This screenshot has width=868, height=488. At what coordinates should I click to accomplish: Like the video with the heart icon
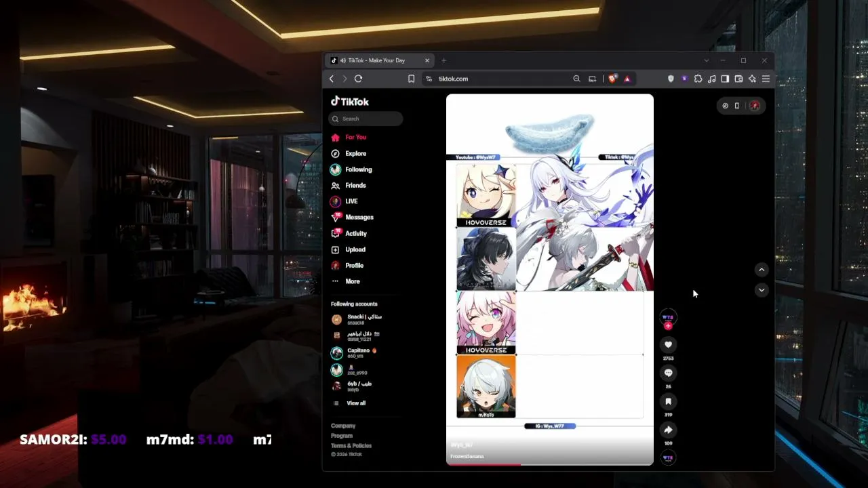(x=668, y=344)
